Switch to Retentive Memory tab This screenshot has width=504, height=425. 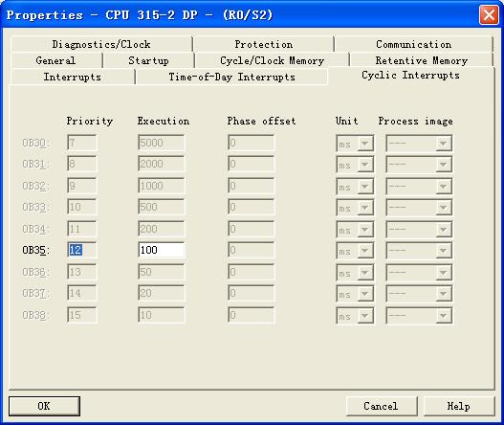click(422, 60)
